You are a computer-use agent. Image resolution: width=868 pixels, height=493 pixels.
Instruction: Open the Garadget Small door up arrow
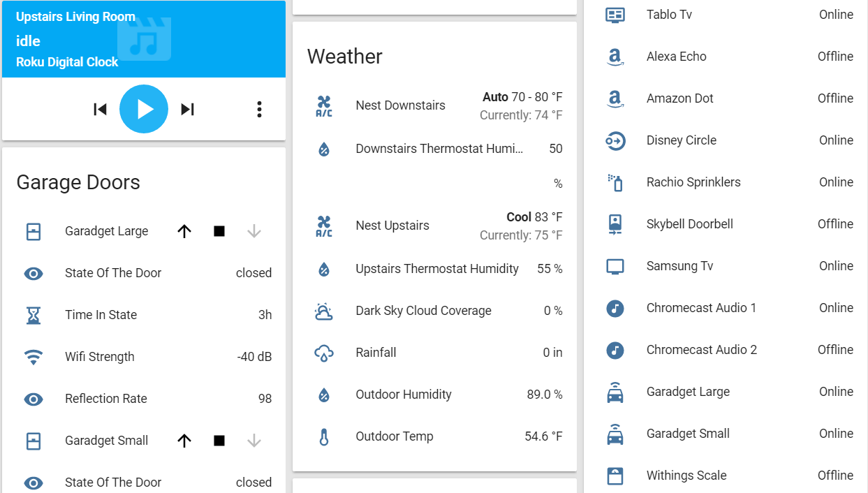tap(184, 441)
